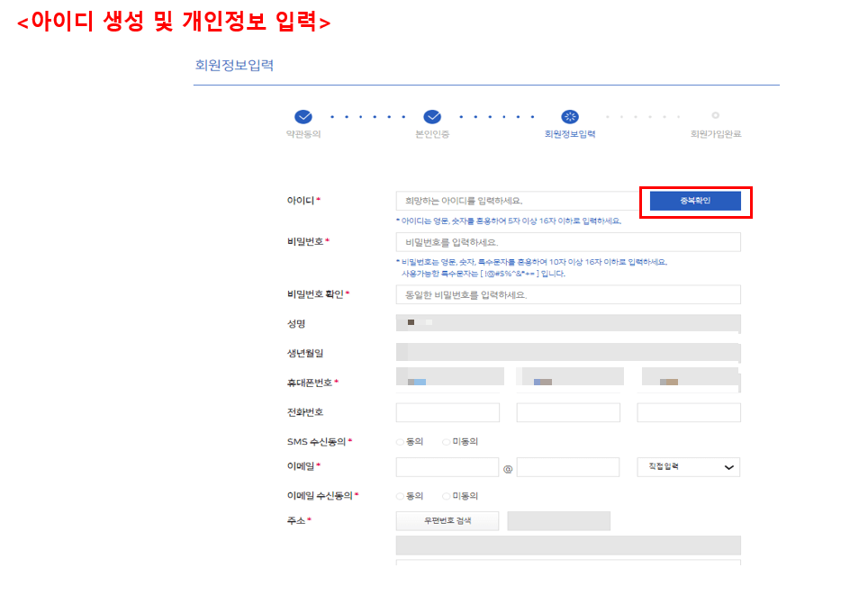868x595 pixels.
Task: Click the 우편번호 검색 button
Action: 447,520
